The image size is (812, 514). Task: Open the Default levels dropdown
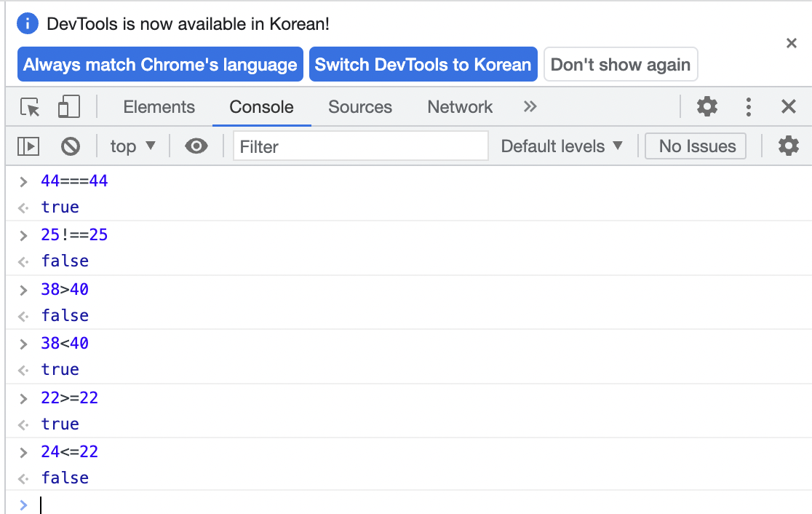pyautogui.click(x=562, y=146)
